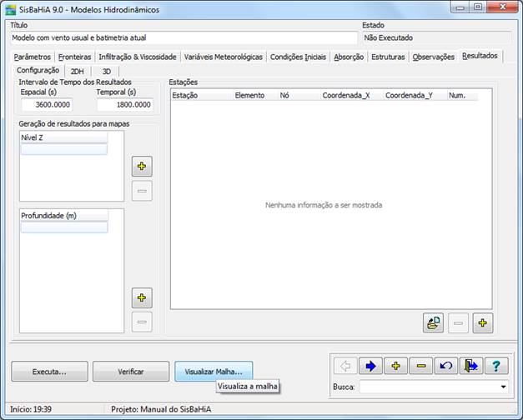The height and width of the screenshot is (420, 523).
Task: Click the Estado field showing Não Executado
Action: point(436,38)
